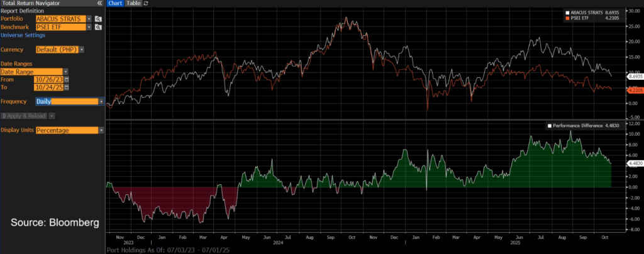This screenshot has height=254, width=644.
Task: Toggle Performance Difference legend marker
Action: pos(550,126)
